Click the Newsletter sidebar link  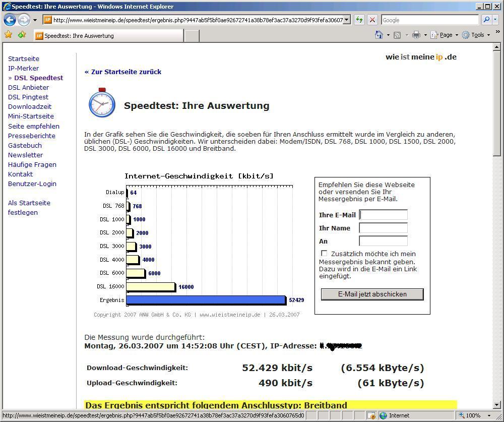[x=25, y=155]
